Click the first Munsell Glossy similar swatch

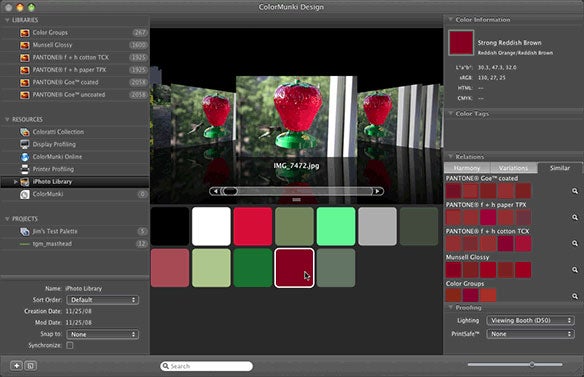click(454, 270)
